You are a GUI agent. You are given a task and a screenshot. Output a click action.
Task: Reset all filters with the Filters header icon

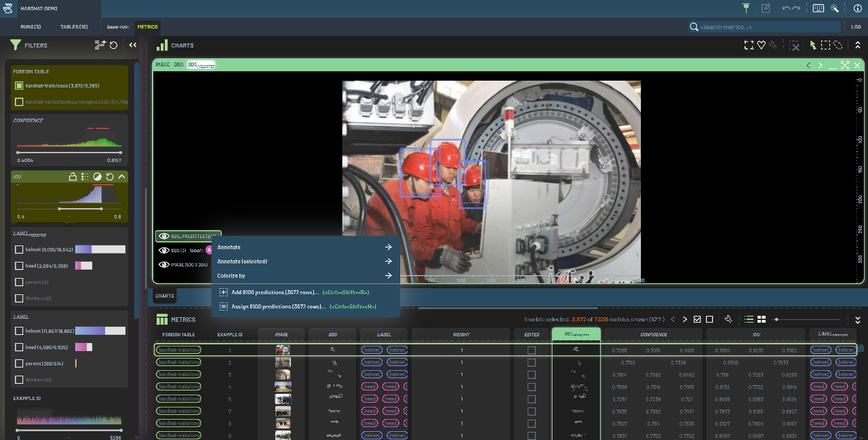[114, 45]
